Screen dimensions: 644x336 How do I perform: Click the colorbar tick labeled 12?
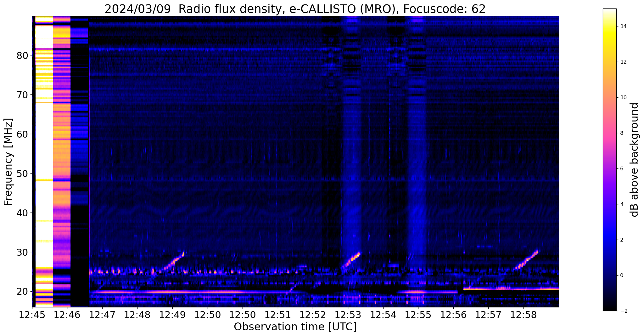pos(624,62)
